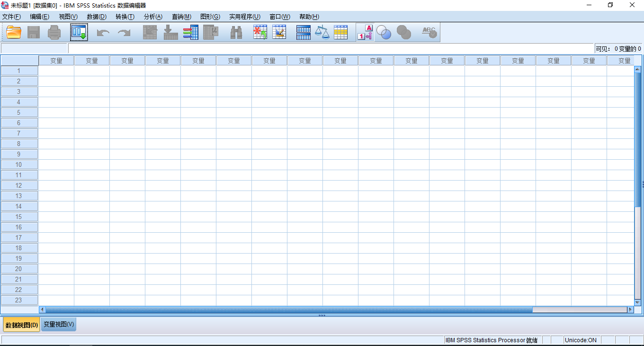This screenshot has height=346, width=644.
Task: Click the Insert cases icon
Action: [x=260, y=32]
